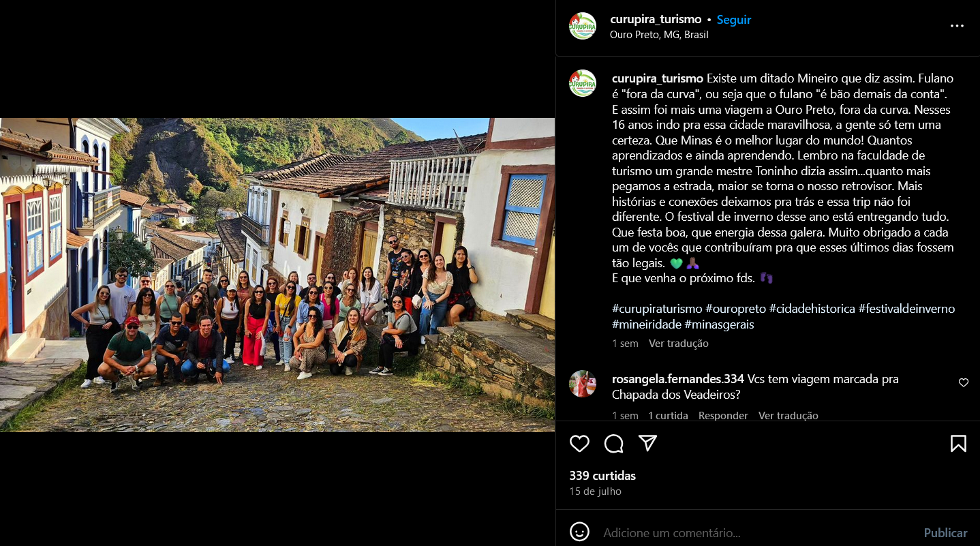Open the group photo of travelers
This screenshot has height=546, width=980.
[x=277, y=275]
